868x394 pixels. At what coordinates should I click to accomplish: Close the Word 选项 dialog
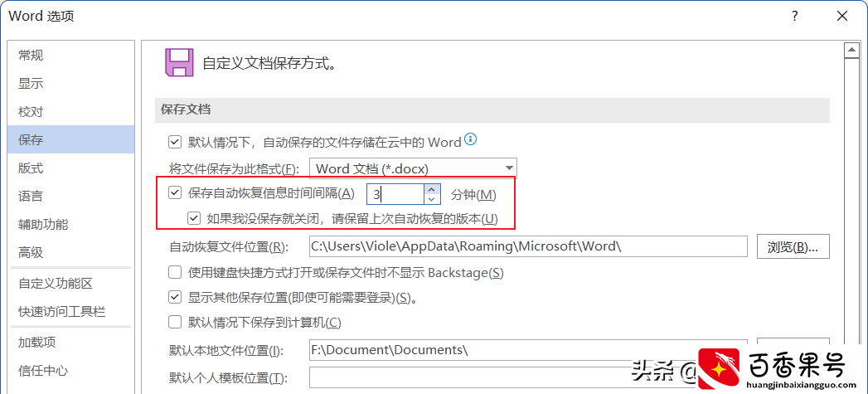(842, 17)
